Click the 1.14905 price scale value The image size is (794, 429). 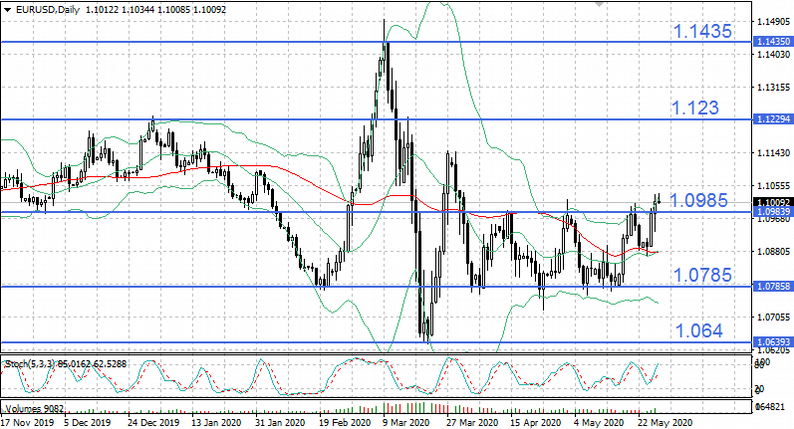click(773, 22)
